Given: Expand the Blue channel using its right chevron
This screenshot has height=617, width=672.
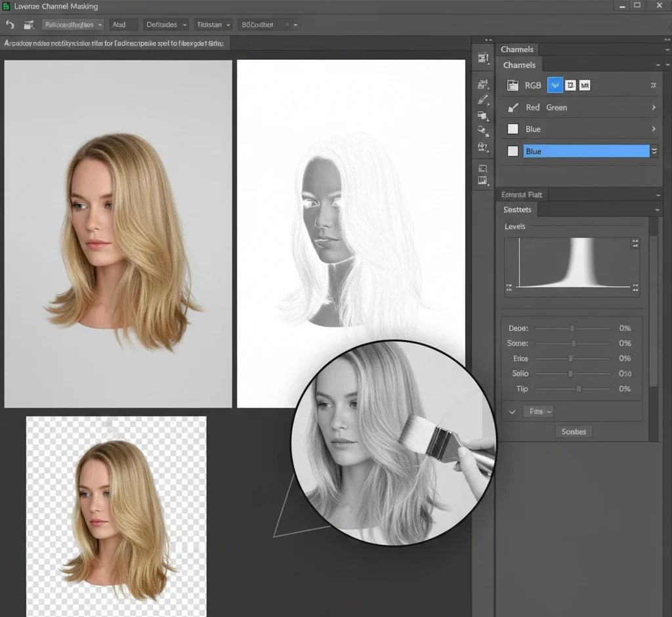Looking at the screenshot, I should (654, 129).
